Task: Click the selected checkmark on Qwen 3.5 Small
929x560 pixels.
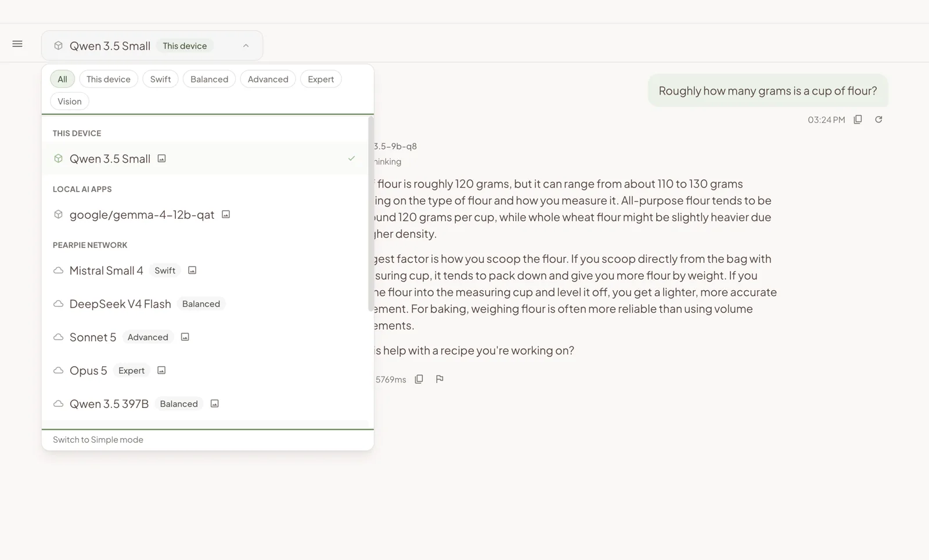Action: tap(351, 158)
